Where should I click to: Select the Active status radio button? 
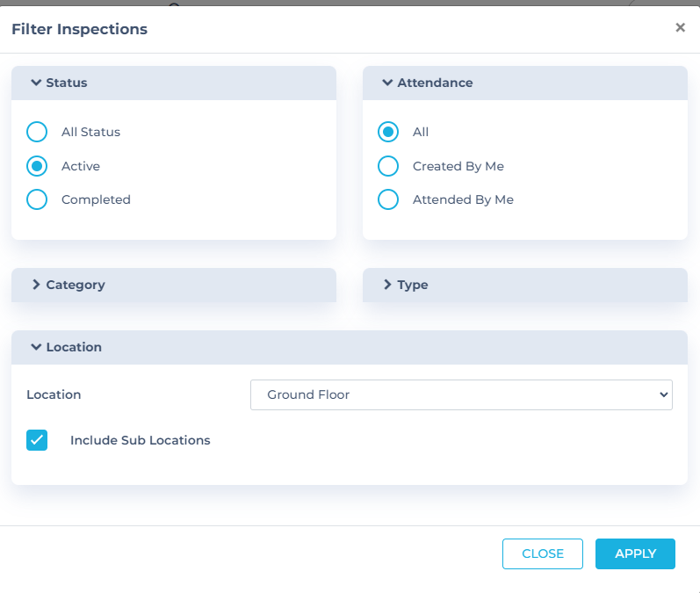[x=37, y=166]
